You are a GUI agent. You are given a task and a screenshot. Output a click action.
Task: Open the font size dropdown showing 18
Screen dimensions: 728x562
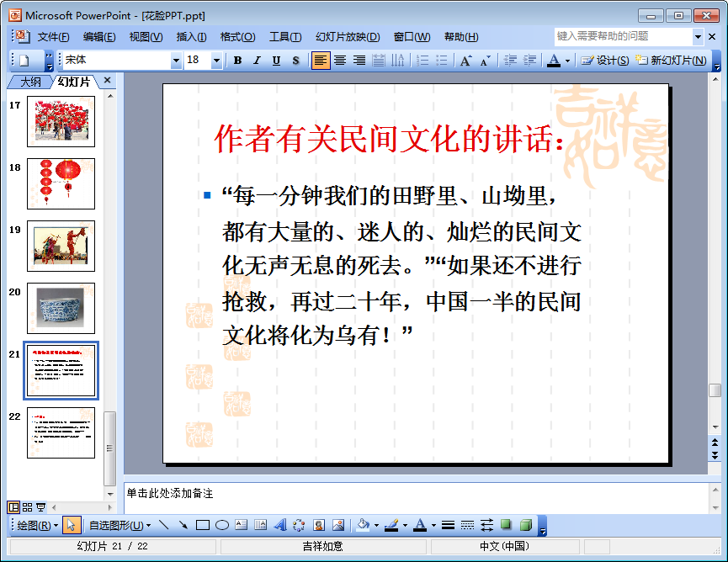pos(216,61)
